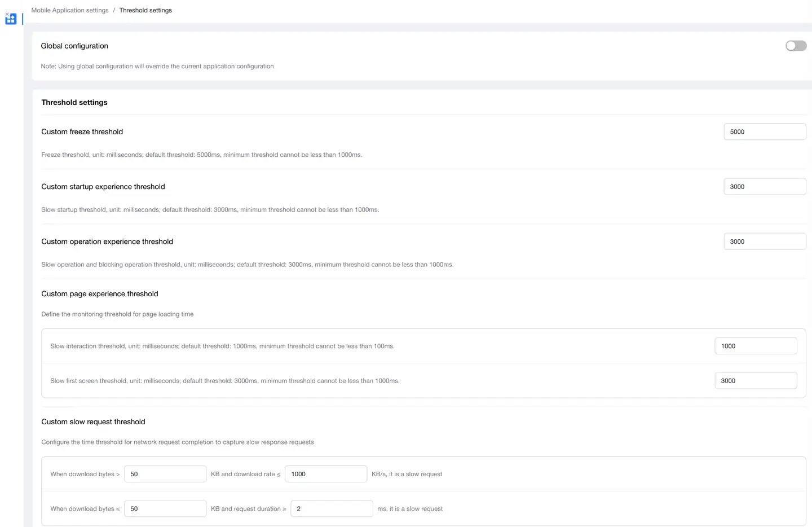Click the Custom freeze threshold input

coord(764,131)
